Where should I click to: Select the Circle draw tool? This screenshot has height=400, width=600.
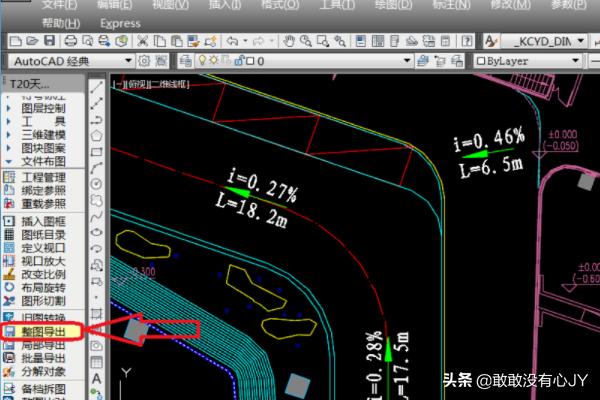96,184
